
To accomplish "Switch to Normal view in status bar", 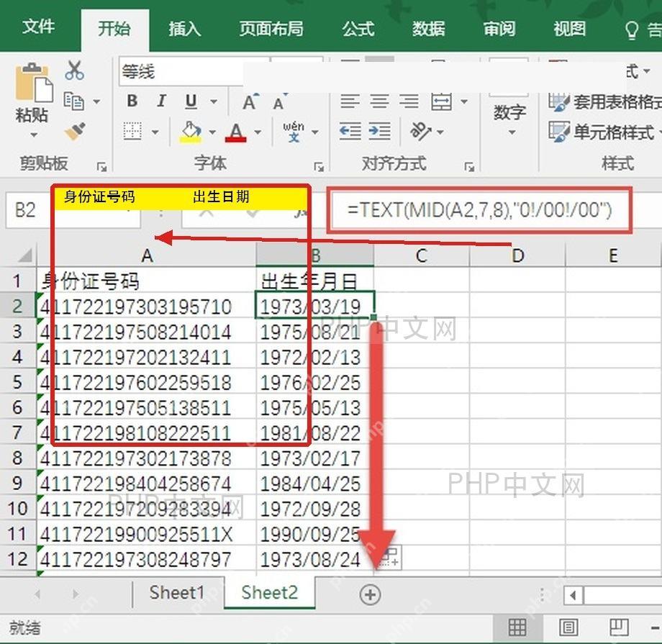I will point(517,627).
